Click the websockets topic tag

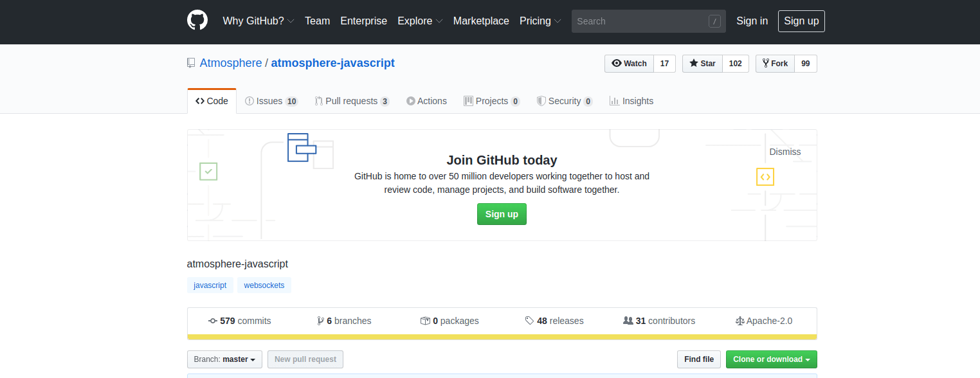tap(264, 285)
